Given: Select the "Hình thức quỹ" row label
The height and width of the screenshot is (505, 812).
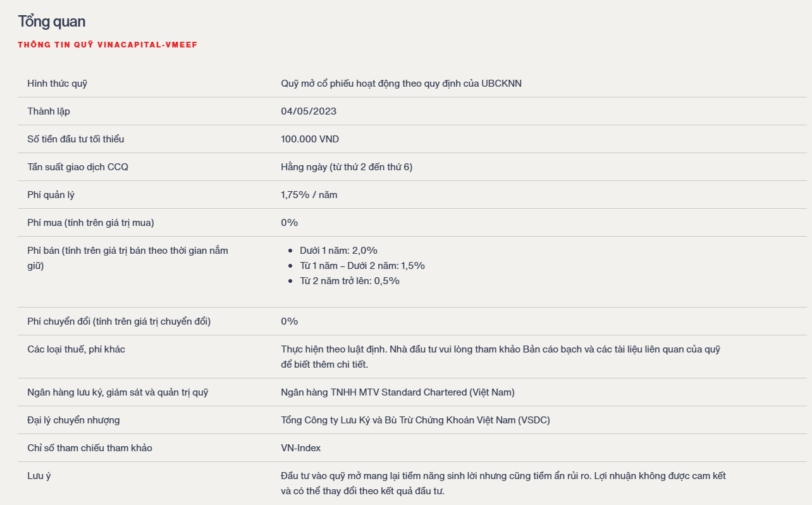Looking at the screenshot, I should 57,84.
